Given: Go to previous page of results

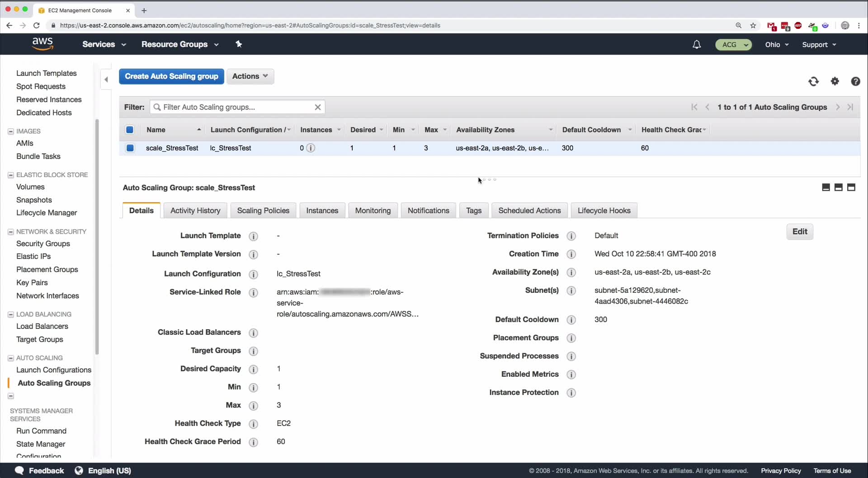Looking at the screenshot, I should (x=707, y=107).
